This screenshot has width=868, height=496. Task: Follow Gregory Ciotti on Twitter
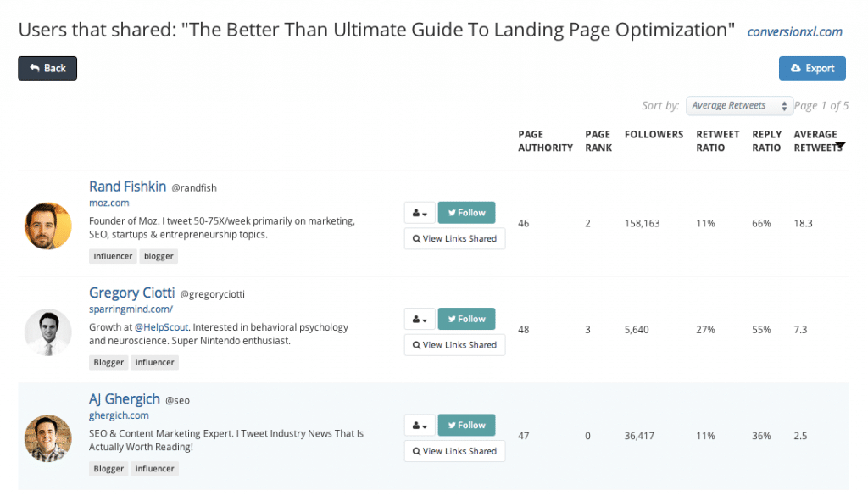point(466,319)
